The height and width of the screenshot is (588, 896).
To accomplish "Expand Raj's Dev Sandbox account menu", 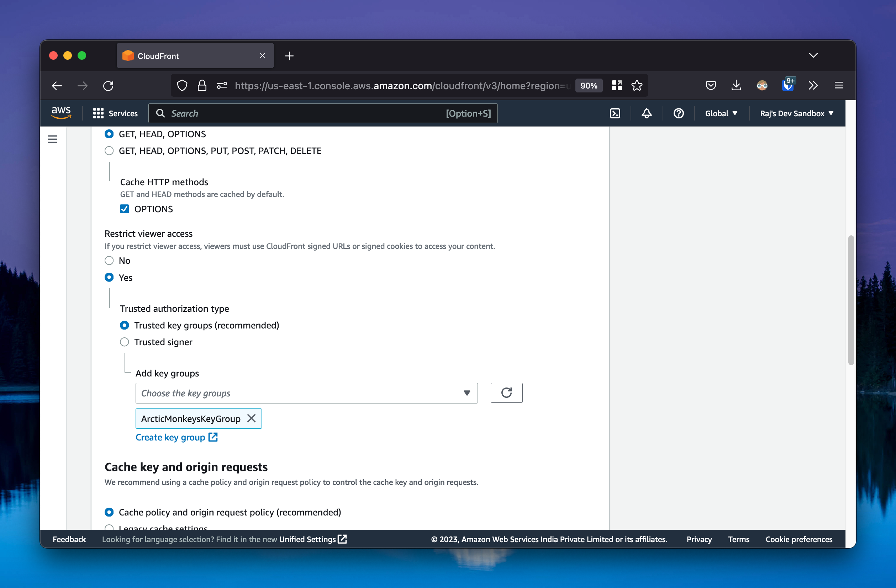I will (x=796, y=113).
